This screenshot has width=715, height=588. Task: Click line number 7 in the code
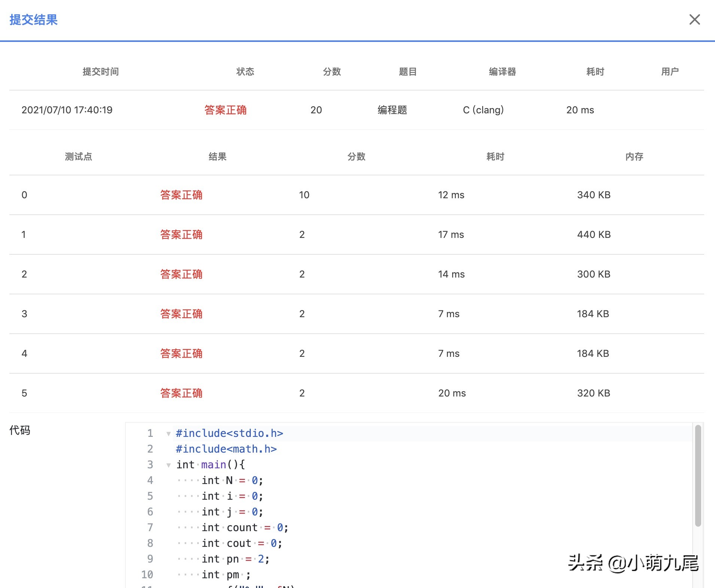(150, 527)
